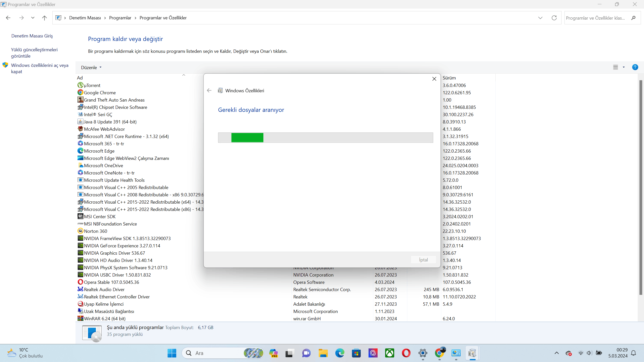Open recent locations dropdown next to forward arrow
644x362 pixels.
pos(33,18)
